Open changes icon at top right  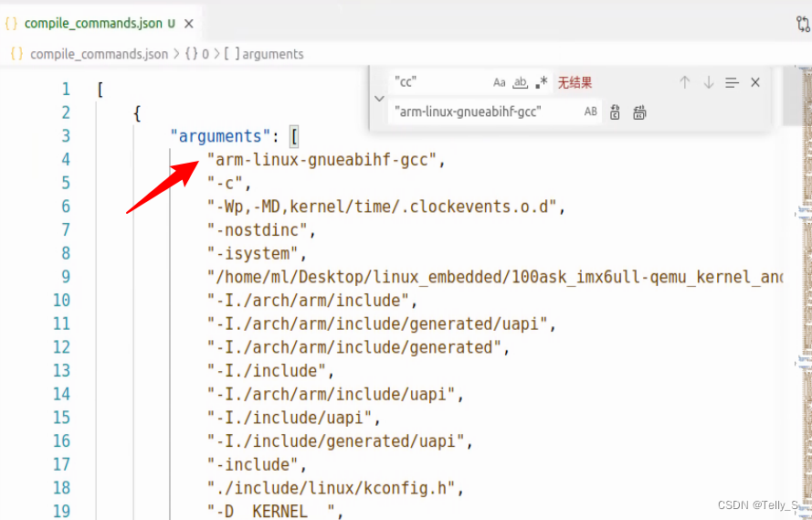pyautogui.click(x=803, y=24)
